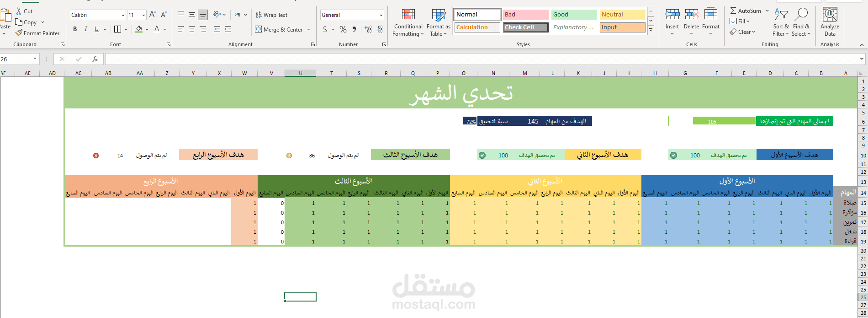Click Merge & Center button
The width and height of the screenshot is (868, 318).
pyautogui.click(x=279, y=29)
